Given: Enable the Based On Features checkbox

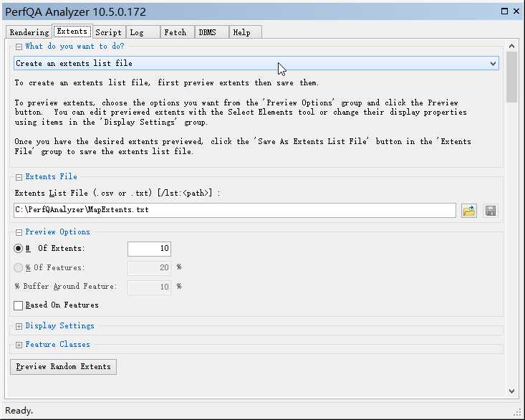Looking at the screenshot, I should (19, 305).
